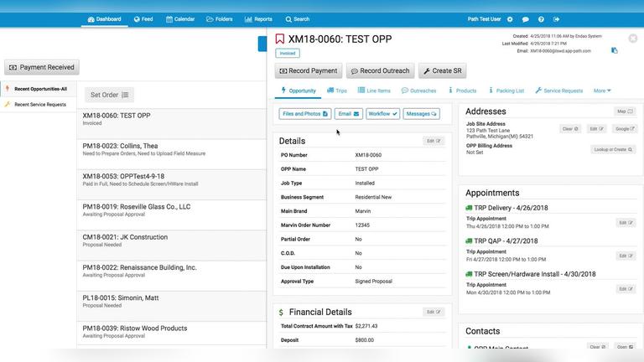This screenshot has width=644, height=362.
Task: Click the copy email icon near Email address
Action: [x=615, y=50]
